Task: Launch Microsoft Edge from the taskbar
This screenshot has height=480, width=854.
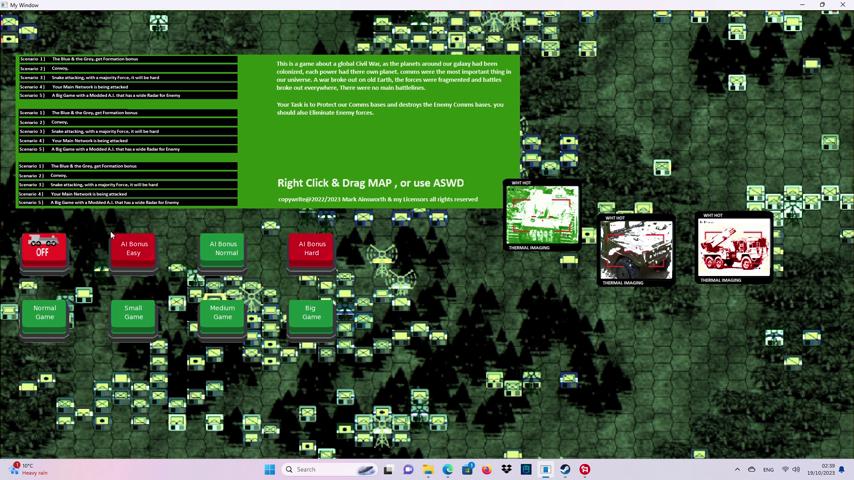Action: coord(447,469)
